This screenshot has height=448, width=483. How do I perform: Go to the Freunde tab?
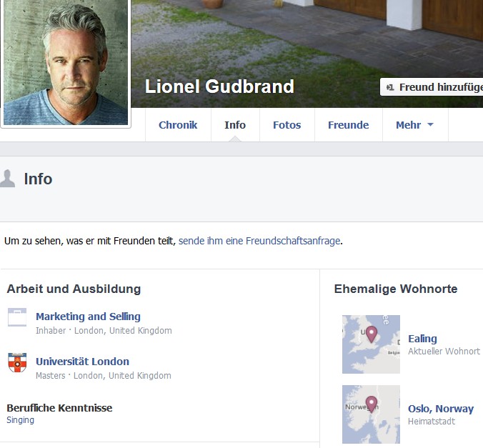pyautogui.click(x=349, y=125)
